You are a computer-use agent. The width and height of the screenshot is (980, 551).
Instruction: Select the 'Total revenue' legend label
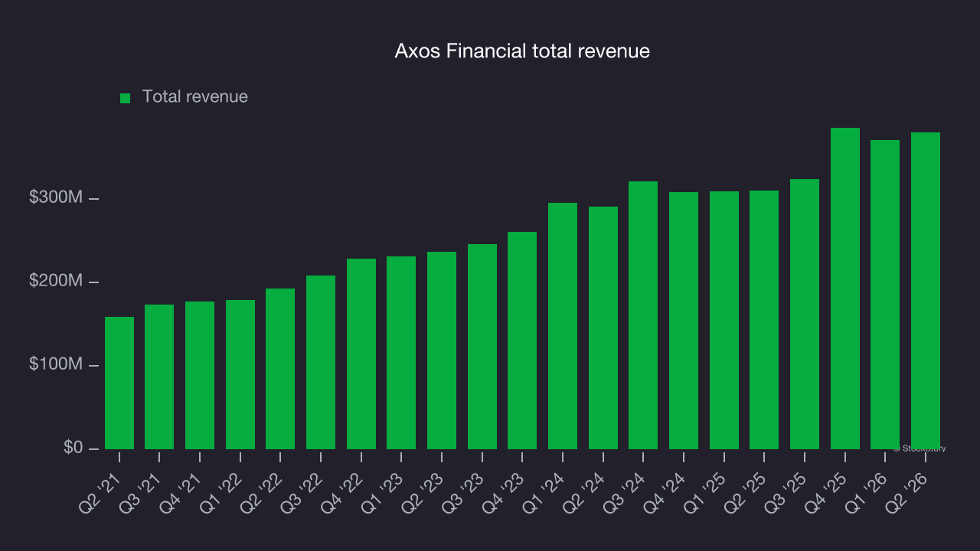(195, 97)
